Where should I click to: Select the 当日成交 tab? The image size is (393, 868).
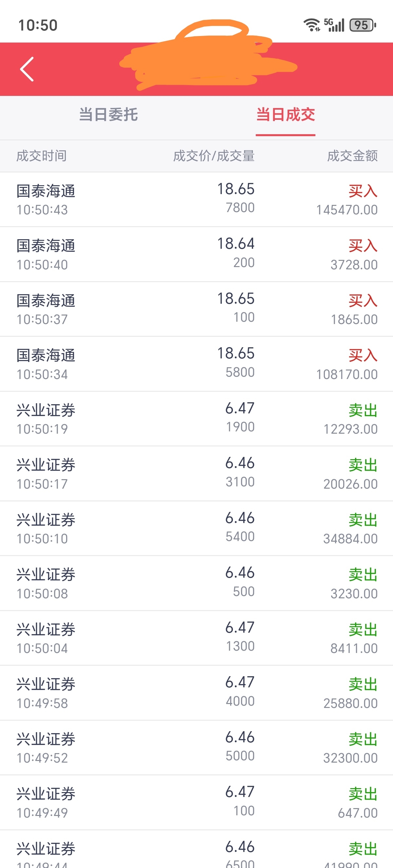(285, 115)
